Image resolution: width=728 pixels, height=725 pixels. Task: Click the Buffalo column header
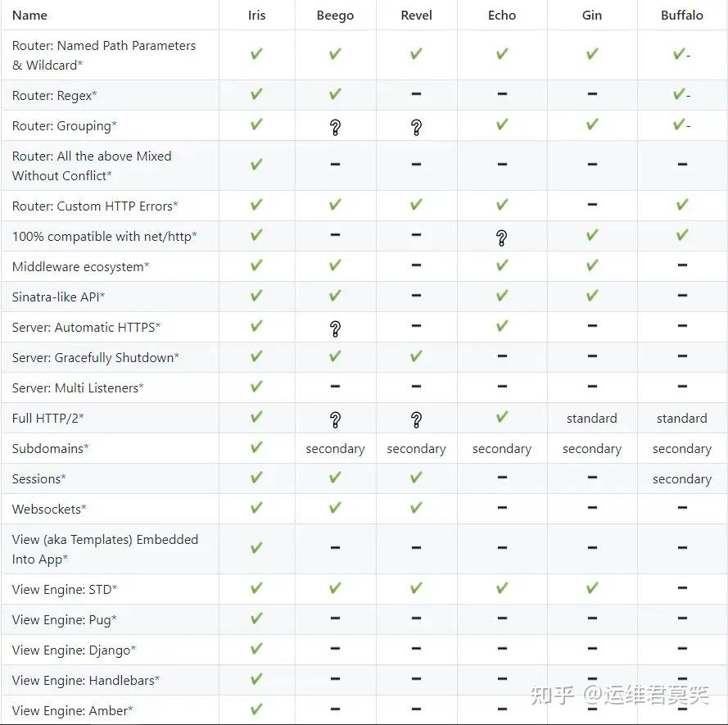click(x=682, y=15)
